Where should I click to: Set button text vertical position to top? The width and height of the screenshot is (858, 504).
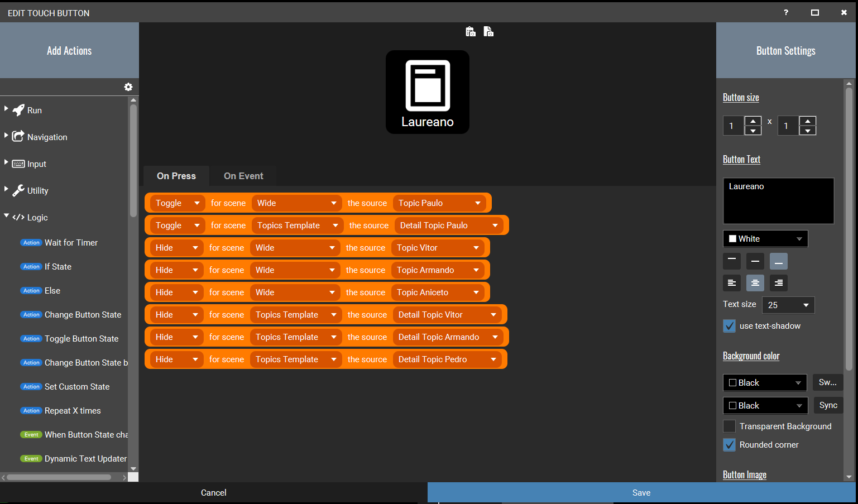click(732, 261)
